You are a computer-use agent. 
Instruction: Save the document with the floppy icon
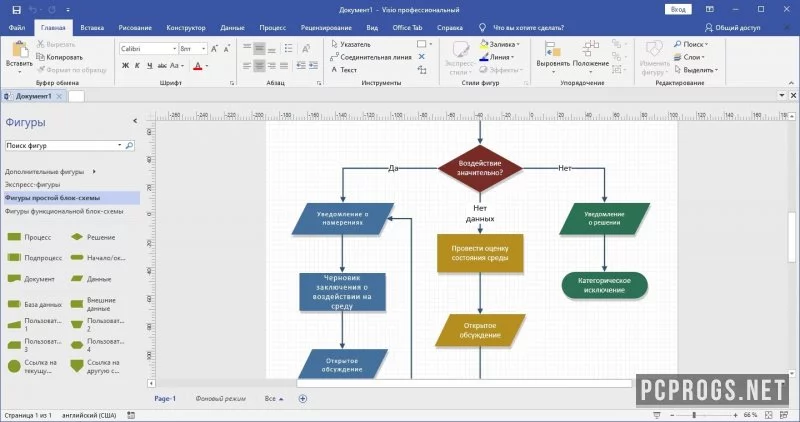pos(16,10)
